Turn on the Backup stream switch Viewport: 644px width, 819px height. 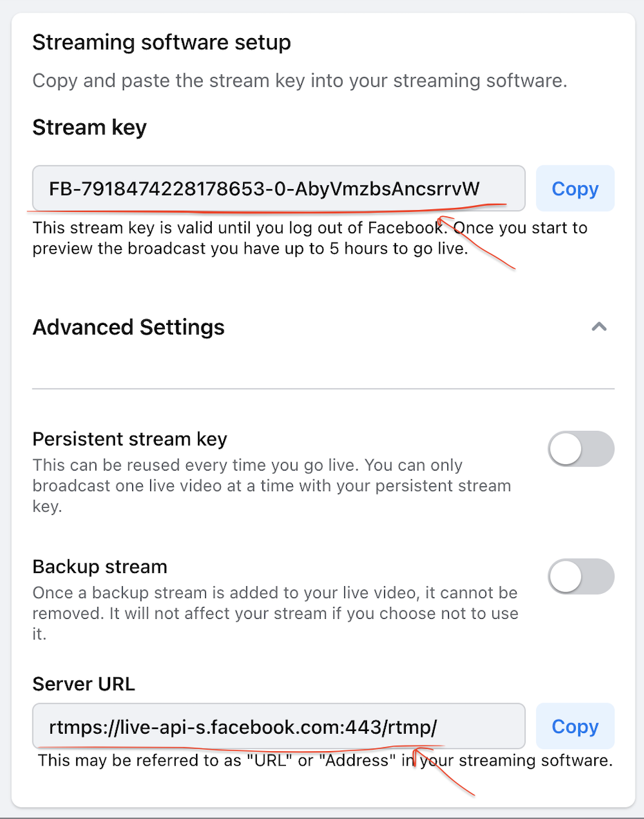tap(581, 576)
